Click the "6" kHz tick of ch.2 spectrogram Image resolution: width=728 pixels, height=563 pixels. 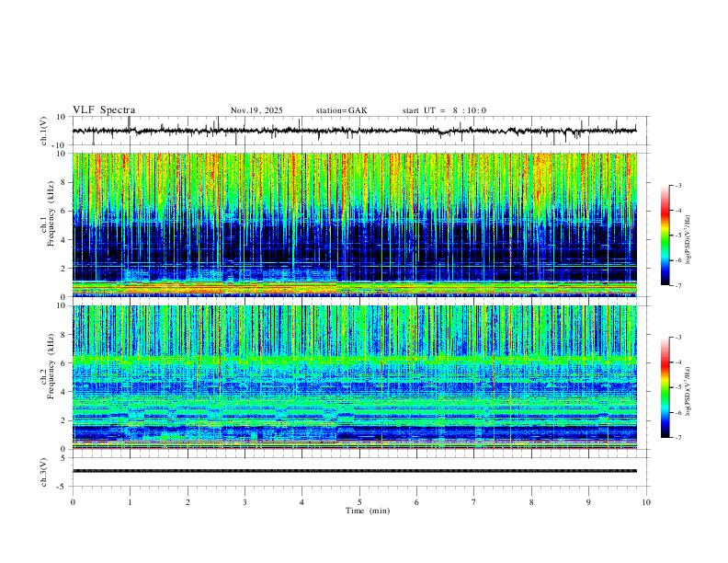coord(64,363)
